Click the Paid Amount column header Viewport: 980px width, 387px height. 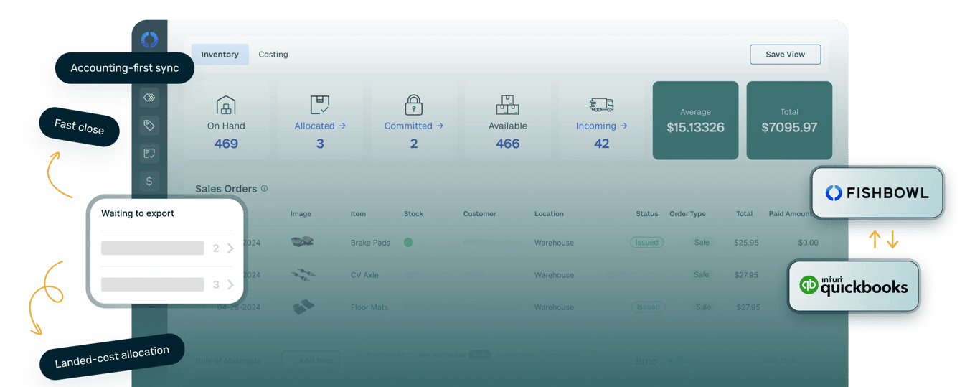791,214
